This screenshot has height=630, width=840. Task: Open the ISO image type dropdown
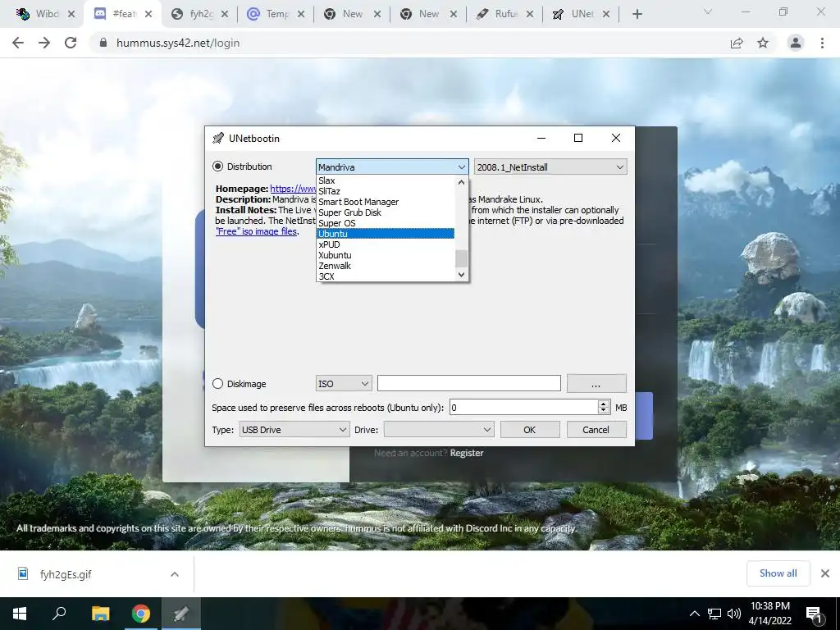(x=344, y=384)
